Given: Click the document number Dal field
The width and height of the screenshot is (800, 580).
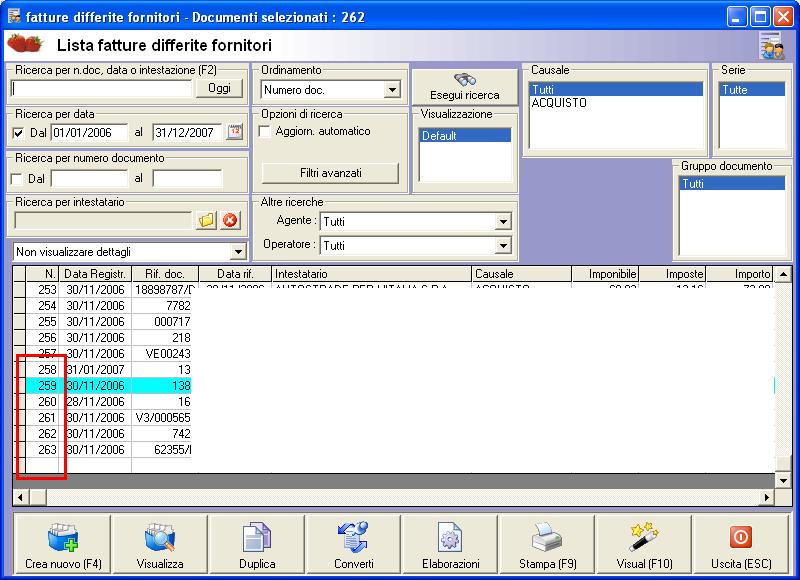Looking at the screenshot, I should pyautogui.click(x=89, y=179).
